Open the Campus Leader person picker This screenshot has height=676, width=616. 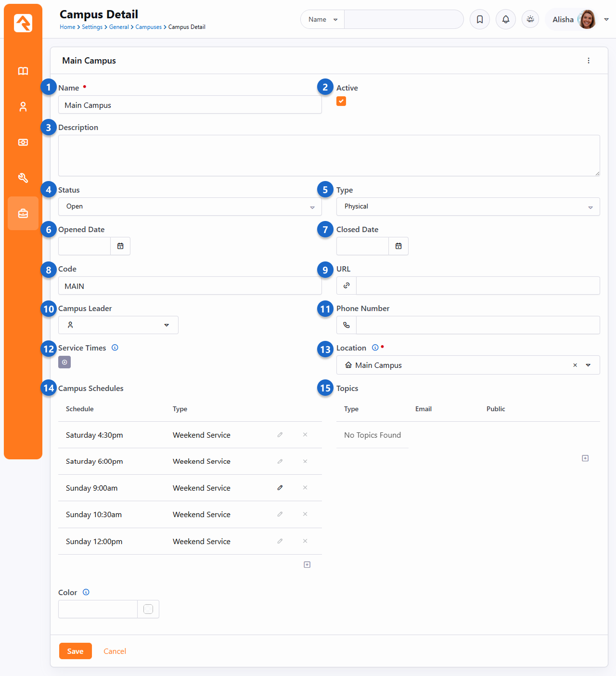118,325
